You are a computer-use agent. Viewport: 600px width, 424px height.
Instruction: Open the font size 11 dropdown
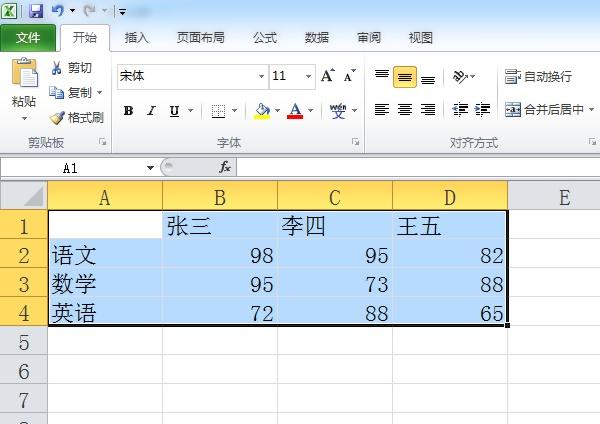click(x=308, y=76)
